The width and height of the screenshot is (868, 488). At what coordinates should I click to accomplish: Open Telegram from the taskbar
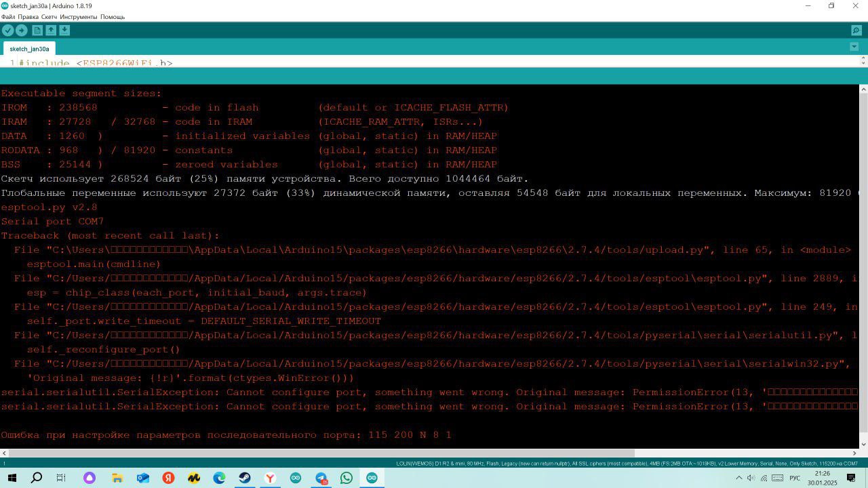[x=321, y=478]
